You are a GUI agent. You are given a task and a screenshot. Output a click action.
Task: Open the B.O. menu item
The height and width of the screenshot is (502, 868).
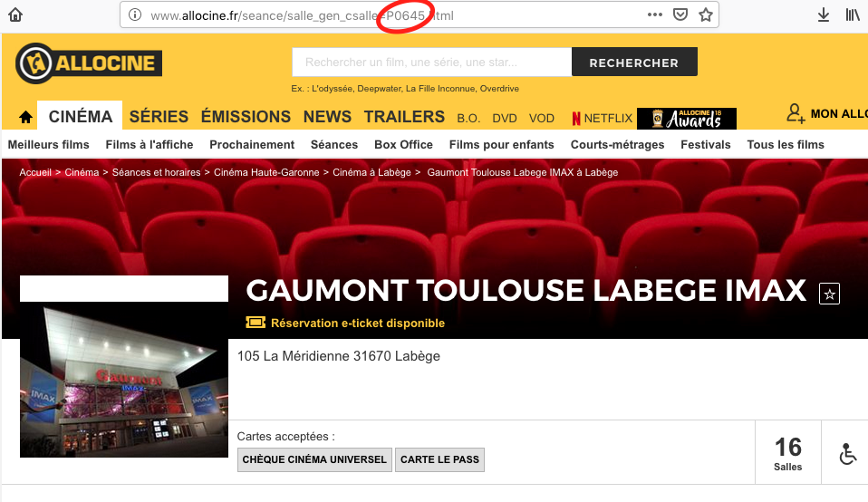pos(468,118)
